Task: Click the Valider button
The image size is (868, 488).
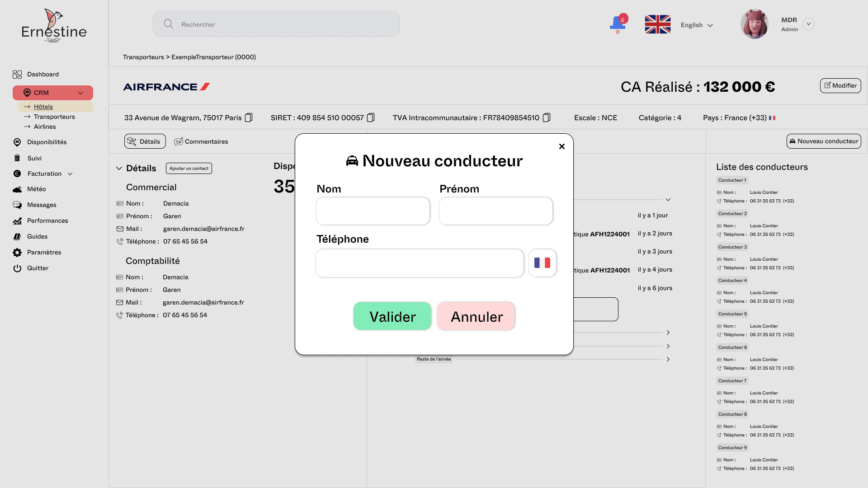Action: (x=392, y=316)
